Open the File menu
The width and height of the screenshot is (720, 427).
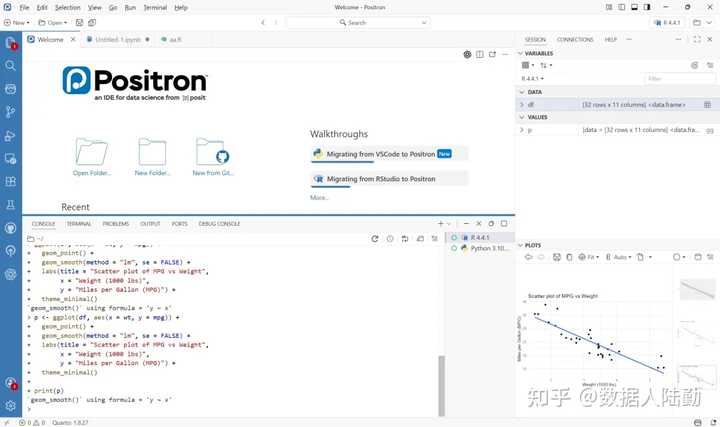[24, 7]
